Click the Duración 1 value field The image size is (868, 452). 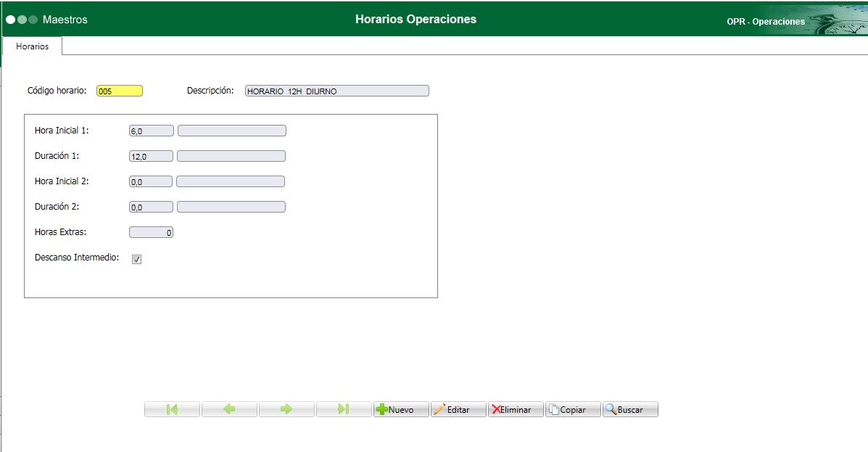[151, 156]
